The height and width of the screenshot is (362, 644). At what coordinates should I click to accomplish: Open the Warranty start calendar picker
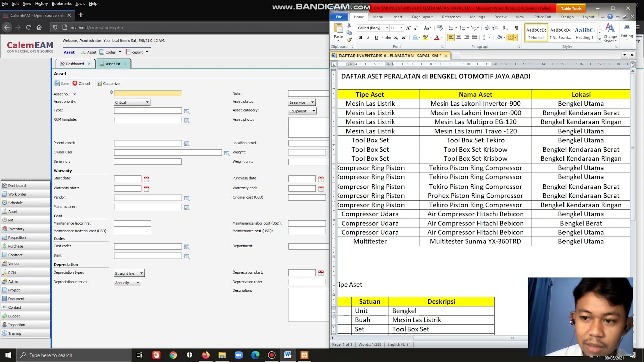(x=146, y=188)
